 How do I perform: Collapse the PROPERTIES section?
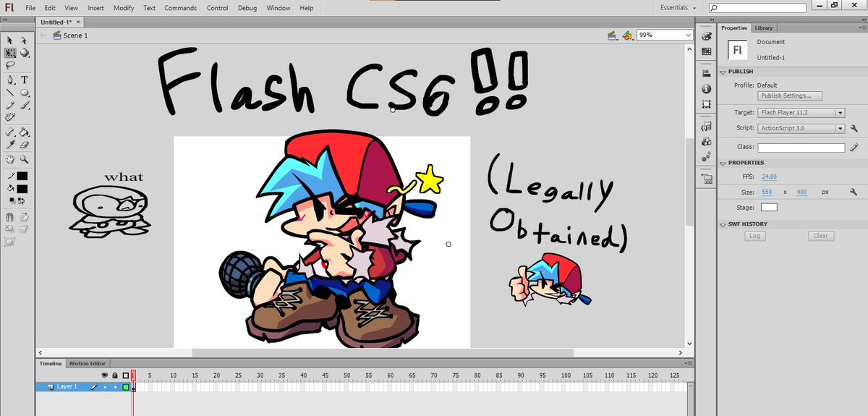tap(723, 163)
